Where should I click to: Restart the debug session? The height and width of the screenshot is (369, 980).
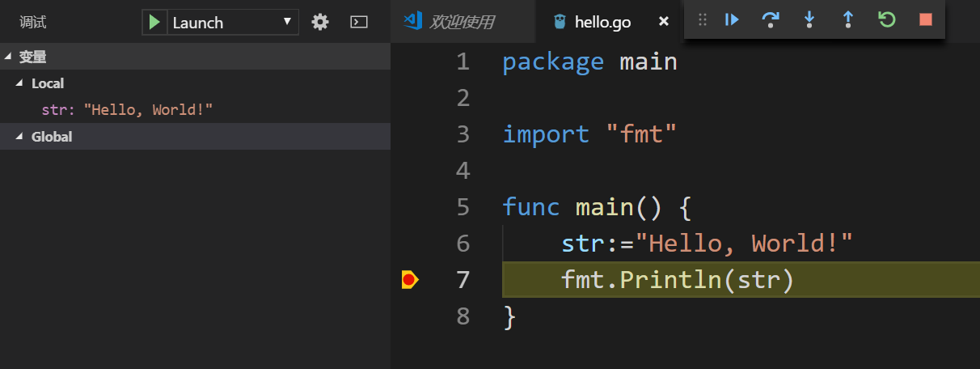pyautogui.click(x=887, y=19)
